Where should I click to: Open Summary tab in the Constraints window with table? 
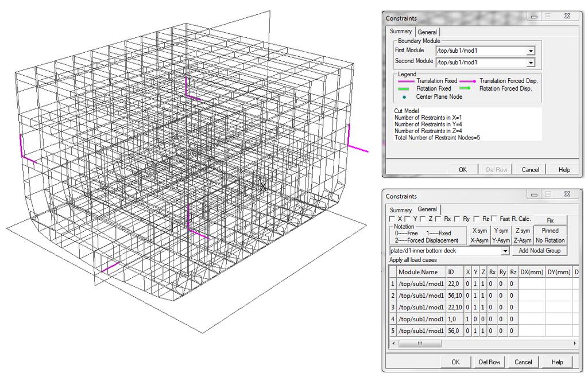pyautogui.click(x=400, y=210)
